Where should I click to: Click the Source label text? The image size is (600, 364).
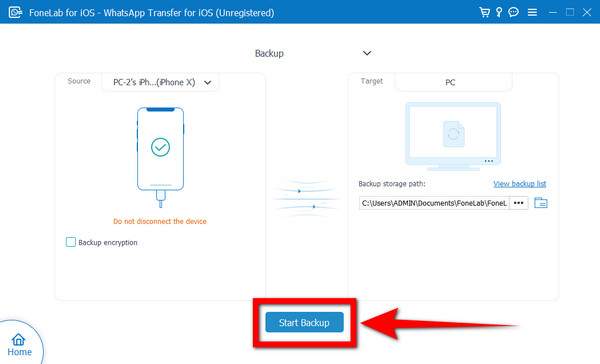coord(79,81)
